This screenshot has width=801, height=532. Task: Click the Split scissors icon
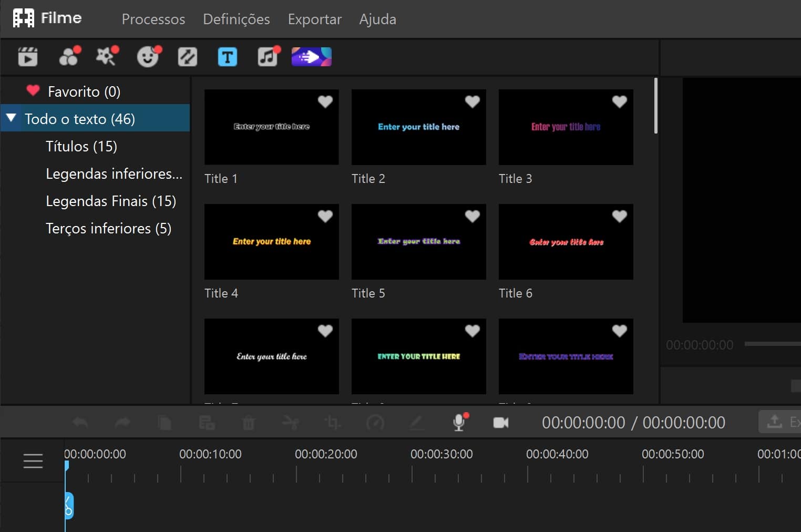point(291,423)
